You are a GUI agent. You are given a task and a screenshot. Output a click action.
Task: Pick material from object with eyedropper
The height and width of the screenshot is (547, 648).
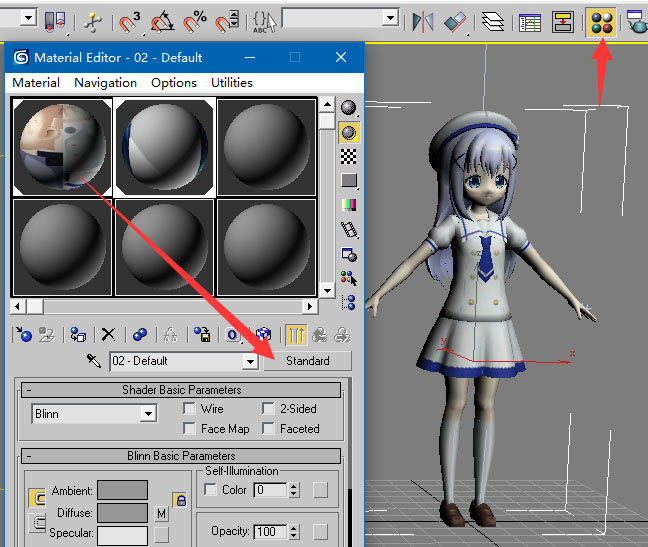pyautogui.click(x=95, y=361)
